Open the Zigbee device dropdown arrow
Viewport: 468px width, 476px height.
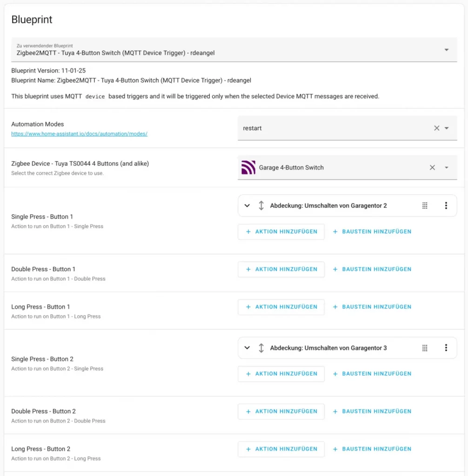[447, 167]
